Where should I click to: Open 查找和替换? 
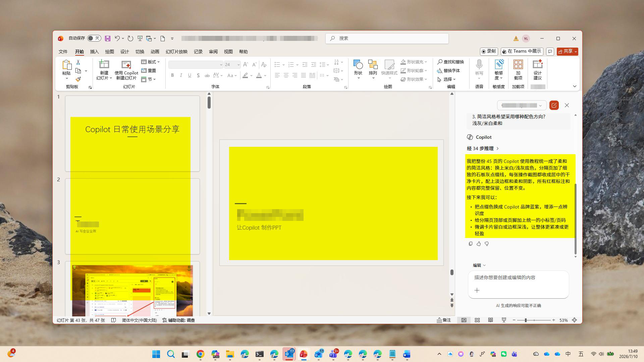tap(450, 62)
